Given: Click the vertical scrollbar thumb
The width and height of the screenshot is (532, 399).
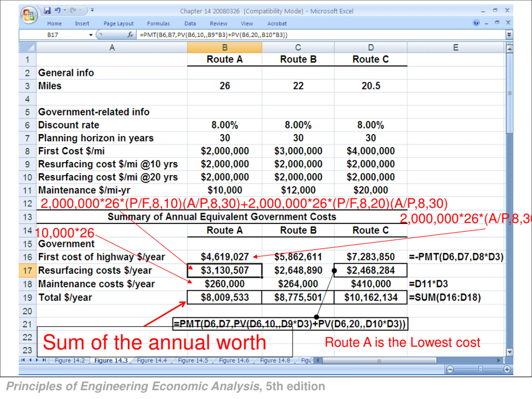Looking at the screenshot, I should [509, 93].
